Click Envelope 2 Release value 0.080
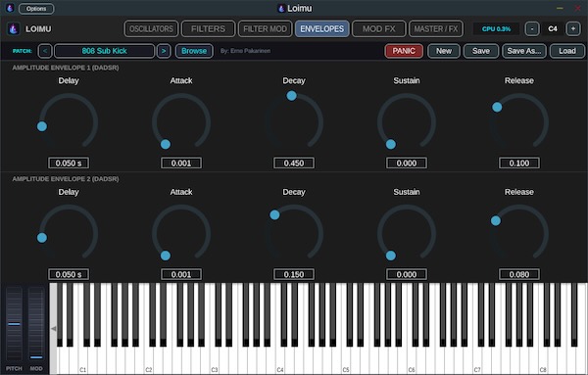 [x=519, y=274]
